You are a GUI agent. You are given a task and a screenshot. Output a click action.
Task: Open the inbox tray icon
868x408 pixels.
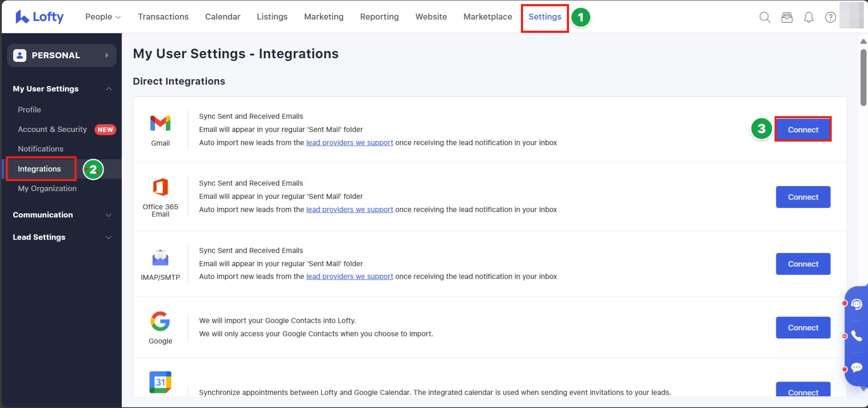pyautogui.click(x=787, y=17)
